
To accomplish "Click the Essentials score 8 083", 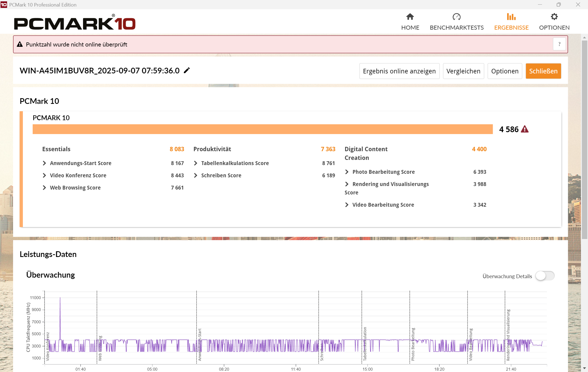I will coord(177,149).
